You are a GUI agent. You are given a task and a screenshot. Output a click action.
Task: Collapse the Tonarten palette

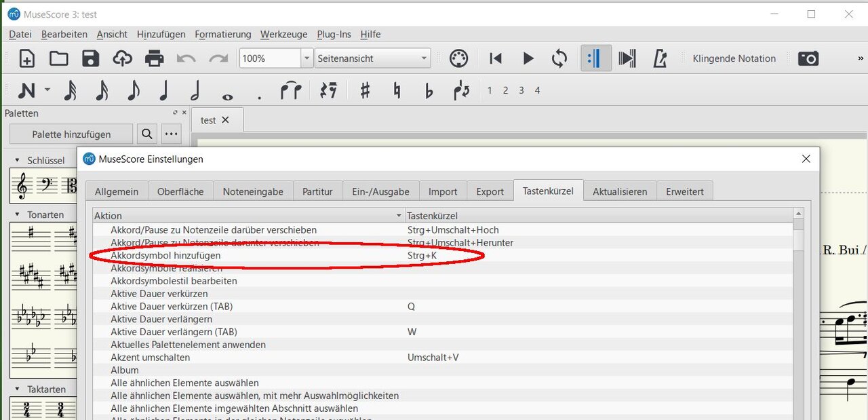pyautogui.click(x=18, y=214)
